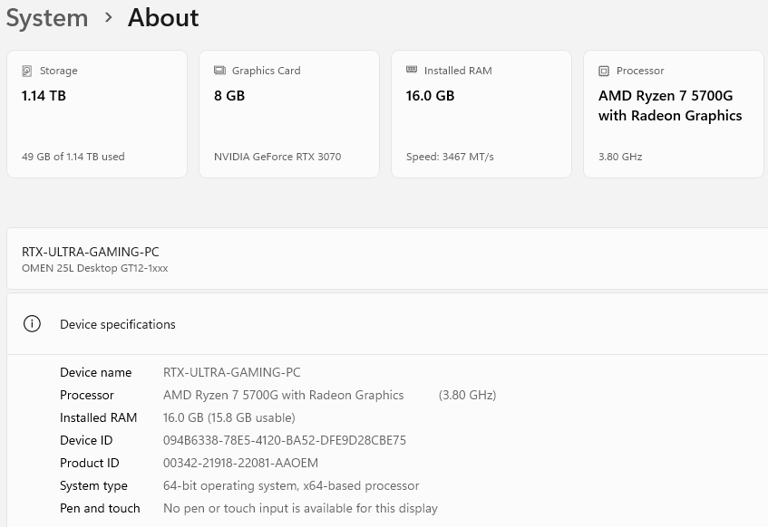The image size is (768, 527).
Task: Click the RTX-ULTRA-GAMING-PC header name
Action: click(91, 252)
